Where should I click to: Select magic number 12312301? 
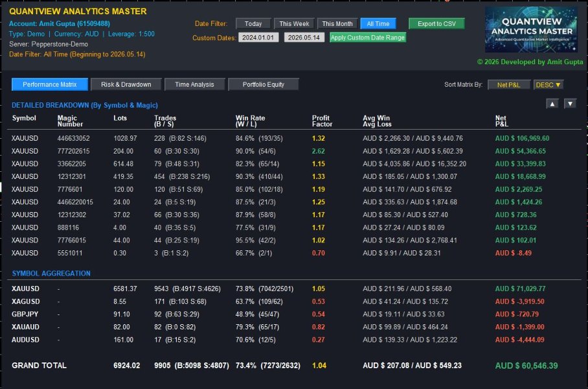(x=72, y=177)
